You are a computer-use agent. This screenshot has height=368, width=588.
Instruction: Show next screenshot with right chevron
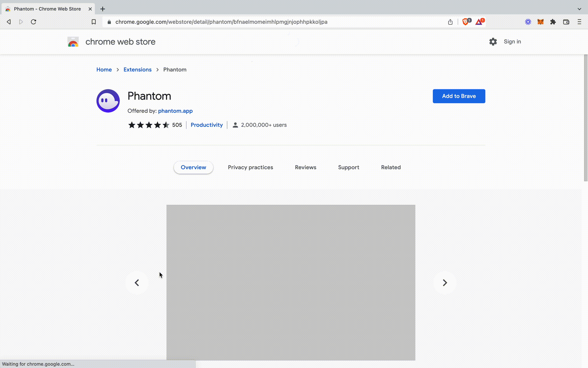click(x=445, y=283)
